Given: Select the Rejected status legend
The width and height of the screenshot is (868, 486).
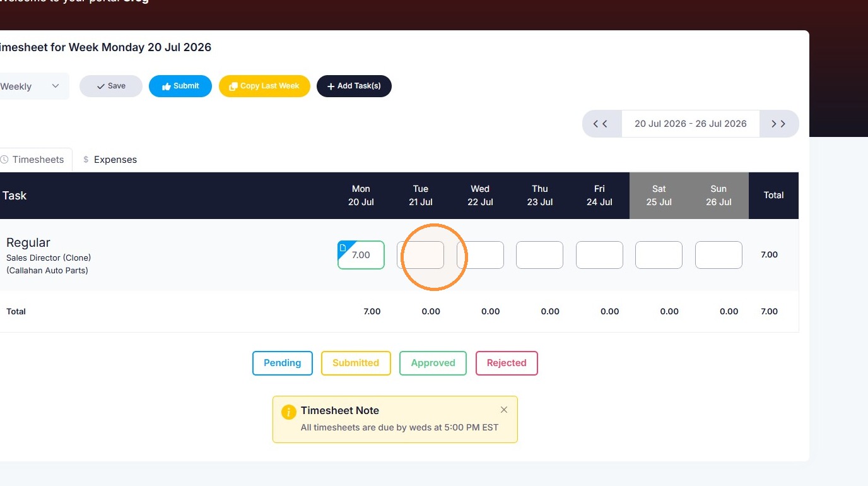Looking at the screenshot, I should click(507, 363).
